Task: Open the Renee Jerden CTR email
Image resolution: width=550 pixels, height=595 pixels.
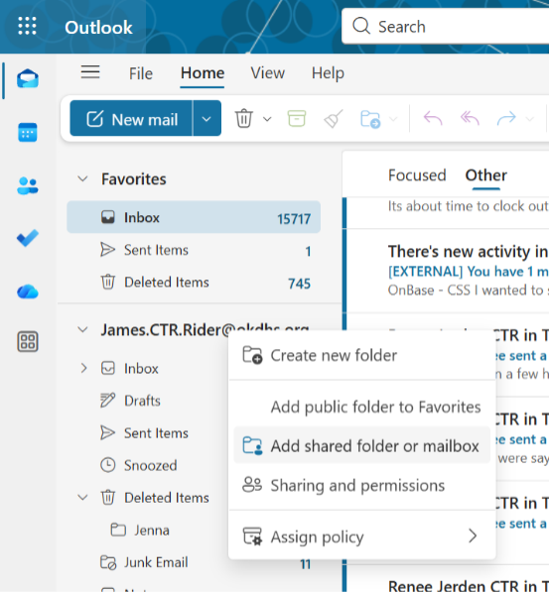Action: click(448, 579)
